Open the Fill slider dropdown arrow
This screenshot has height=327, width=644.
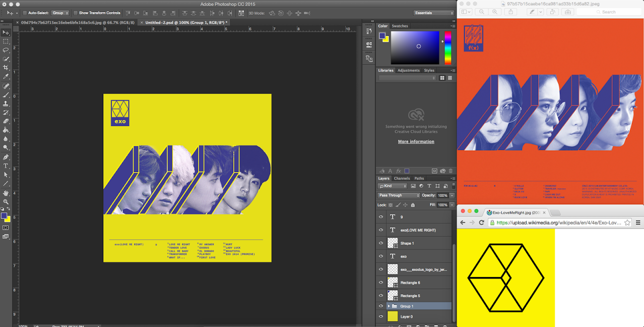(452, 205)
